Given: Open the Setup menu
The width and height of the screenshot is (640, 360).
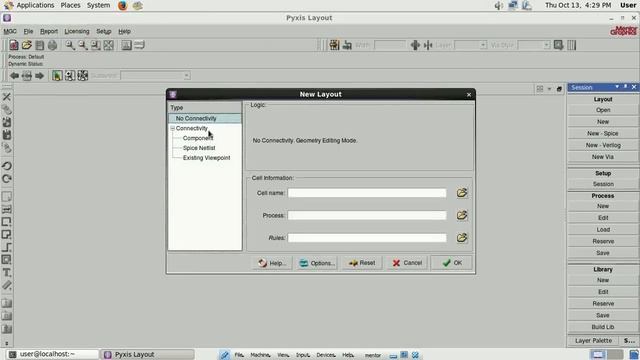Looking at the screenshot, I should click(104, 31).
